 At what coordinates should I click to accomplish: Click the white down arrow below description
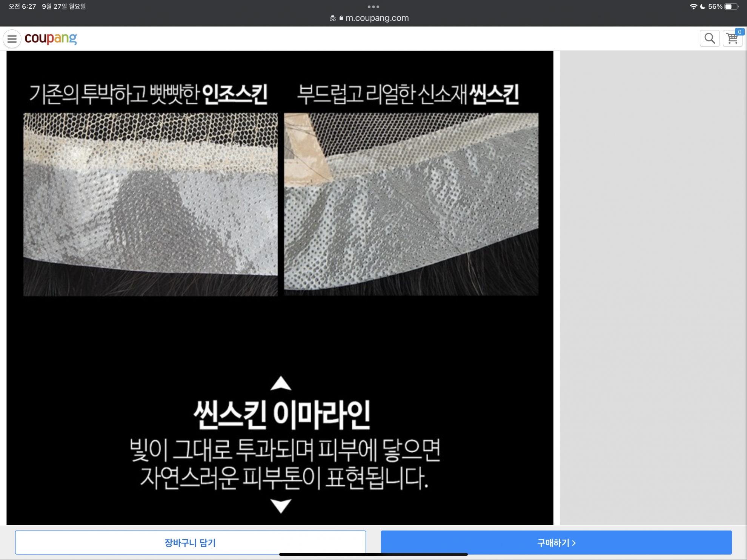click(x=281, y=506)
